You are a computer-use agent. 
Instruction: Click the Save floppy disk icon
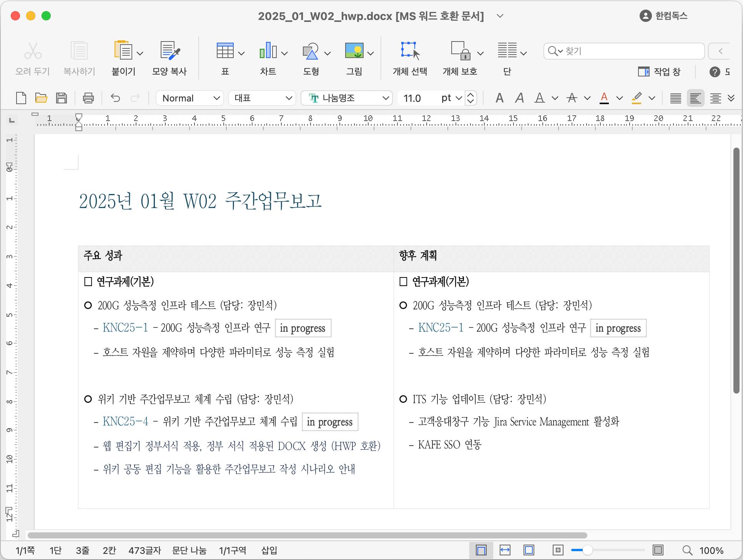[x=62, y=98]
